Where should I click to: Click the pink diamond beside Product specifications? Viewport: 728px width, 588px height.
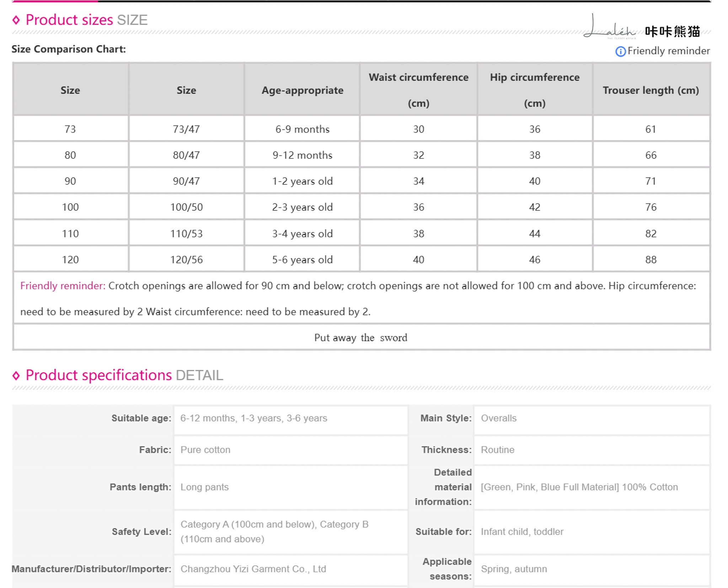(x=16, y=376)
